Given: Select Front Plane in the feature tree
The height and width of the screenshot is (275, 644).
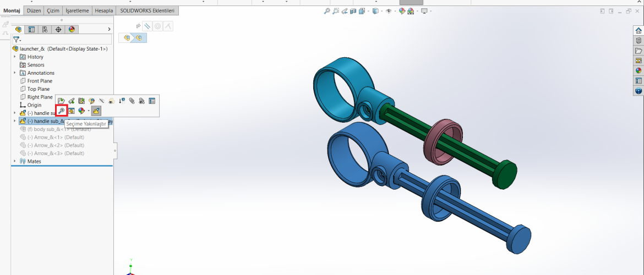Looking at the screenshot, I should coord(40,81).
